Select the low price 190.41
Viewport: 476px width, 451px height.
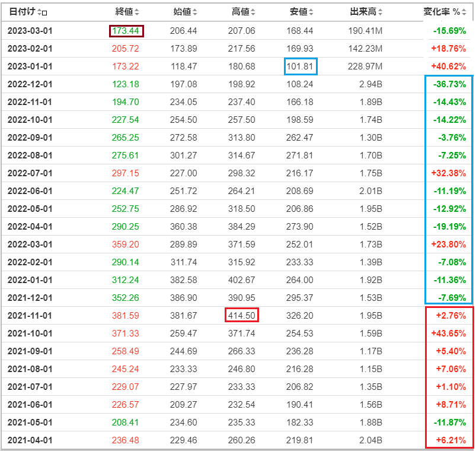[x=300, y=405]
